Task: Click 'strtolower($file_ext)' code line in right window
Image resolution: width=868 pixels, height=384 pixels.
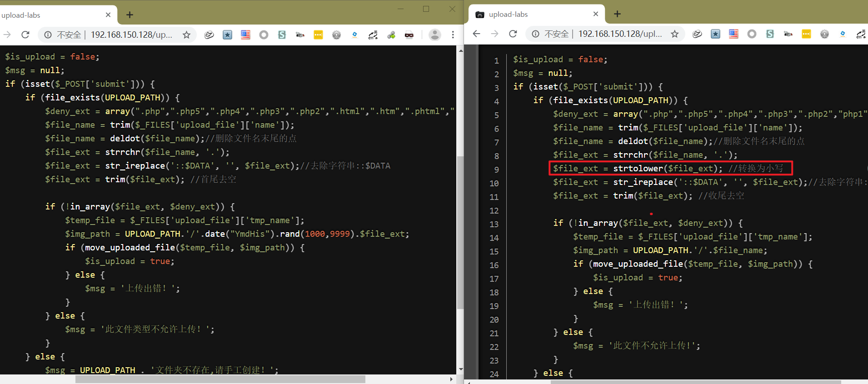Action: (x=670, y=168)
